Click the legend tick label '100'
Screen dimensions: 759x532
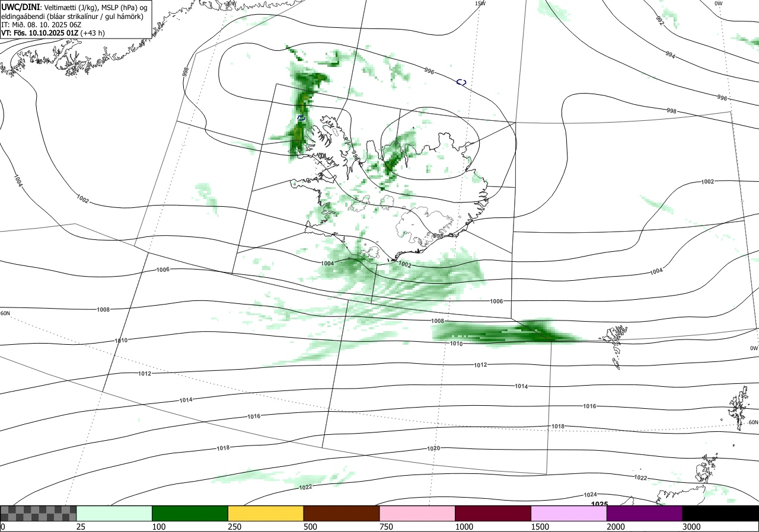pos(159,527)
